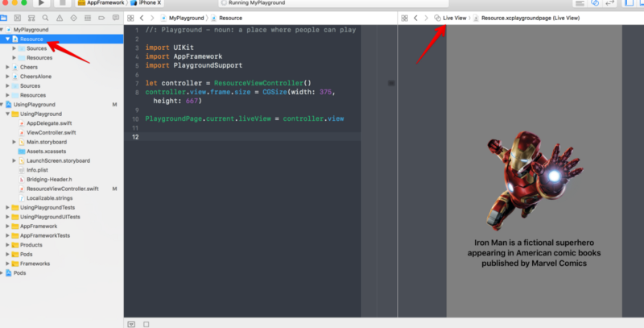Expand LaunchScreen.storyboard disclosure triangle
The width and height of the screenshot is (644, 328).
[14, 160]
